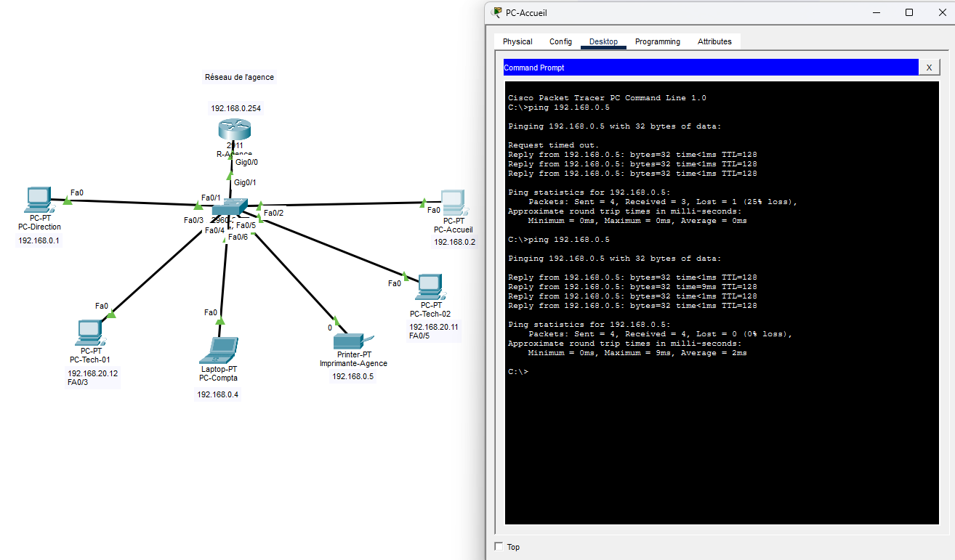Click the Fa0/3 port label on switch
Viewport: 955px width, 560px height.
point(193,220)
